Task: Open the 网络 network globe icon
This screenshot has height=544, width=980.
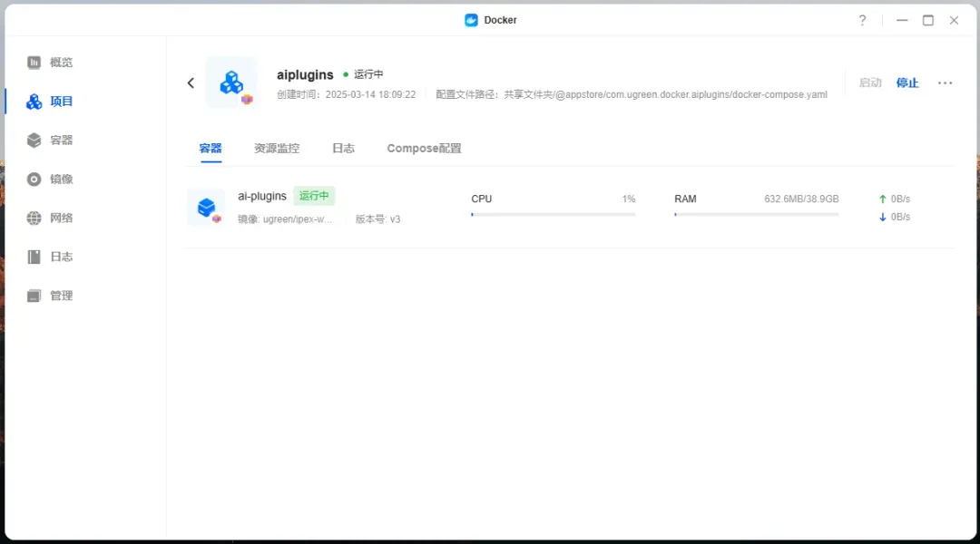Action: 34,218
